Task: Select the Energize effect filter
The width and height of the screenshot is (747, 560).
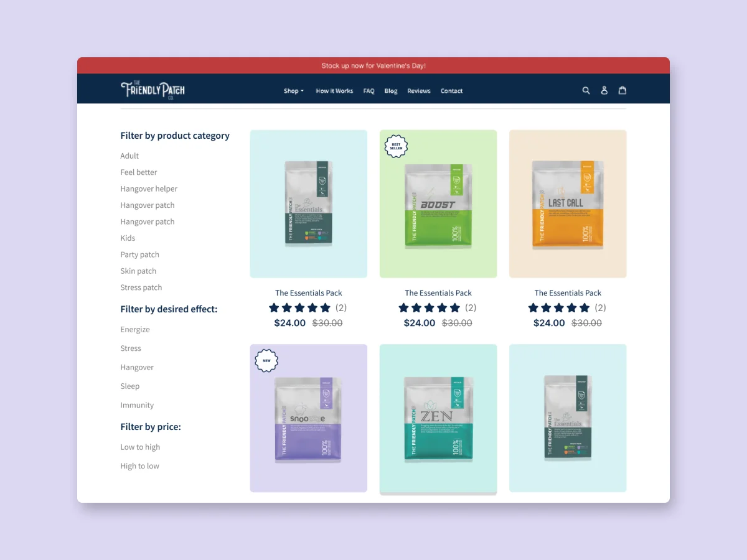Action: click(x=135, y=330)
